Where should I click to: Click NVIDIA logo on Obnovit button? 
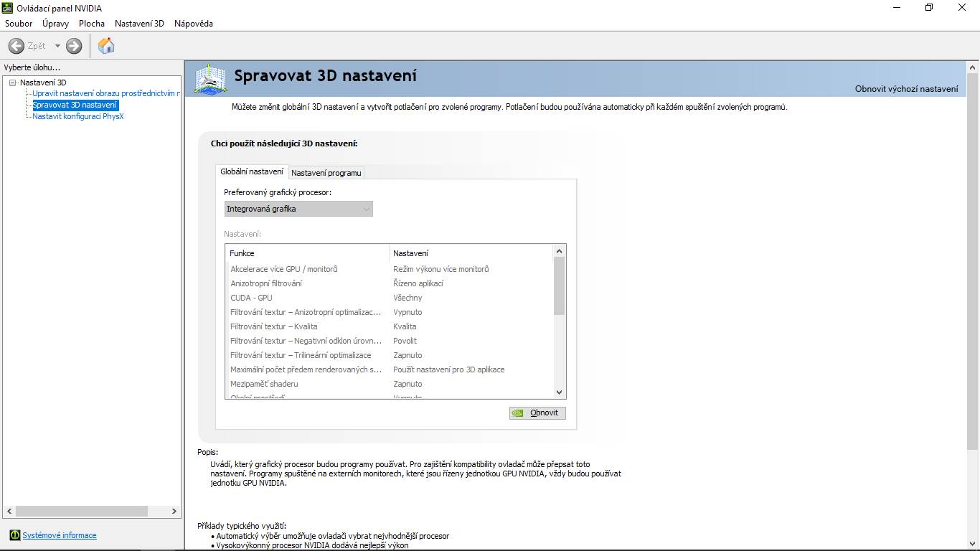tap(519, 413)
